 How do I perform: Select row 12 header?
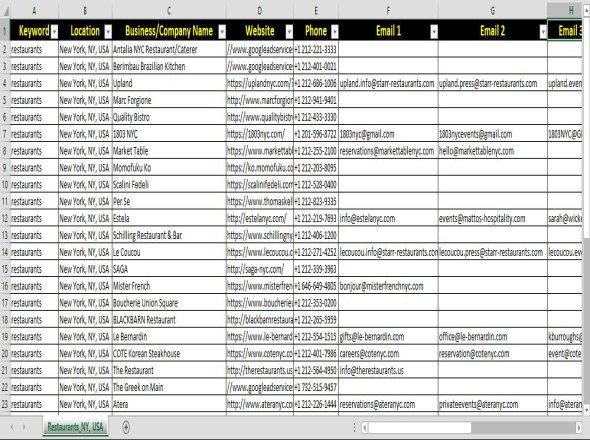5,218
